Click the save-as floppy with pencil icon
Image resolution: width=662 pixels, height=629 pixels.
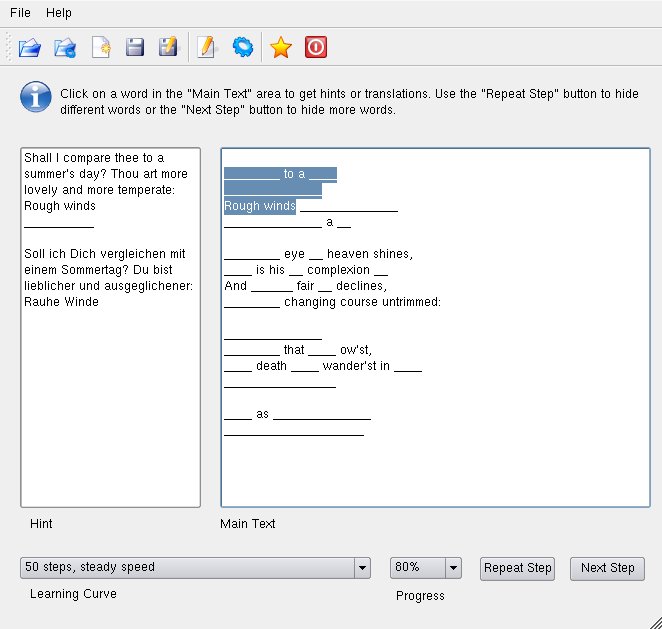point(168,47)
